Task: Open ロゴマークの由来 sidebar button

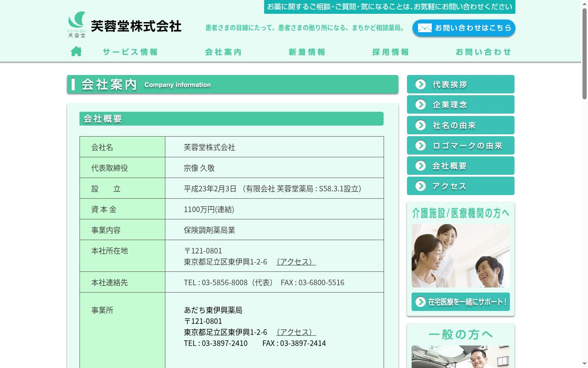Action: pyautogui.click(x=461, y=145)
